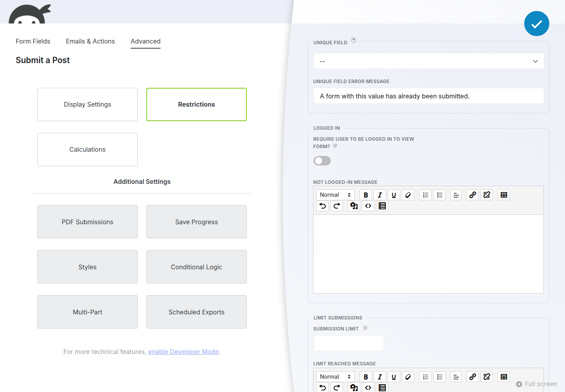Insert bullet list in Limit Reached Message editor
Viewport: 565px width, 392px height.
click(439, 377)
